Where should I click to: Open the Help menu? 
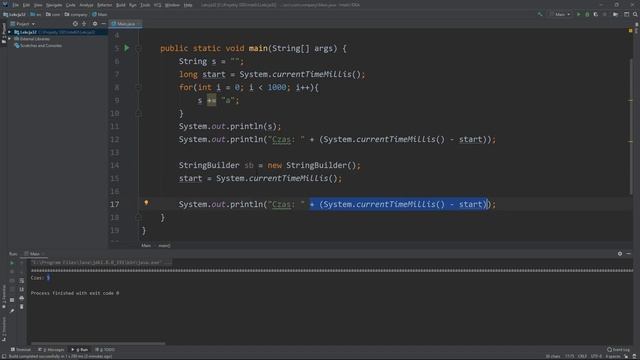188,5
